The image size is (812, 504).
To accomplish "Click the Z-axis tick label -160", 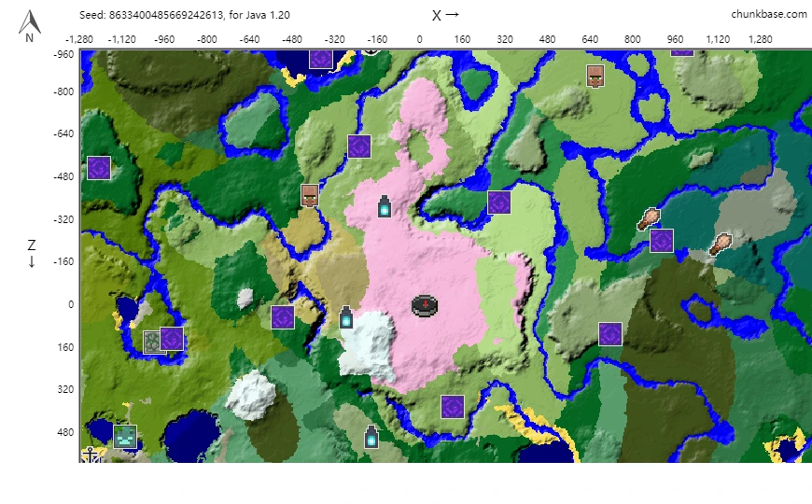I will 63,261.
